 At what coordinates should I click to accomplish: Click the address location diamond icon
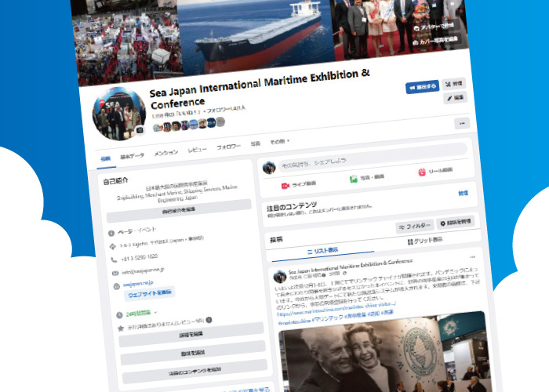click(x=113, y=246)
